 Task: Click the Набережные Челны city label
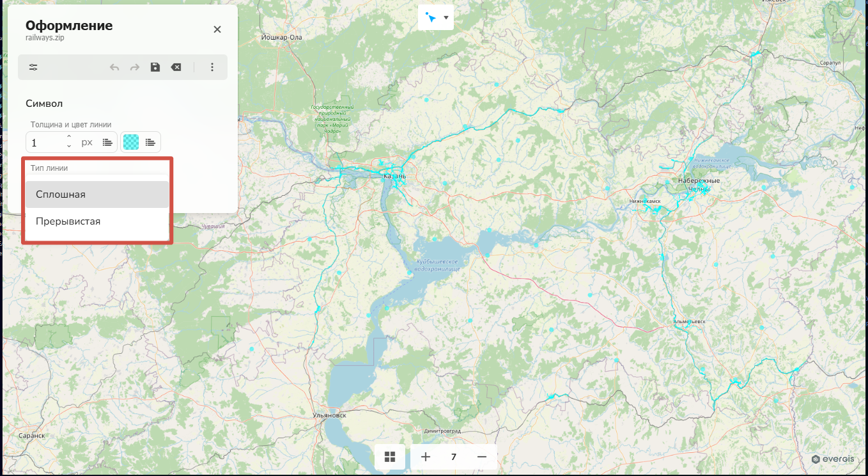click(x=699, y=184)
